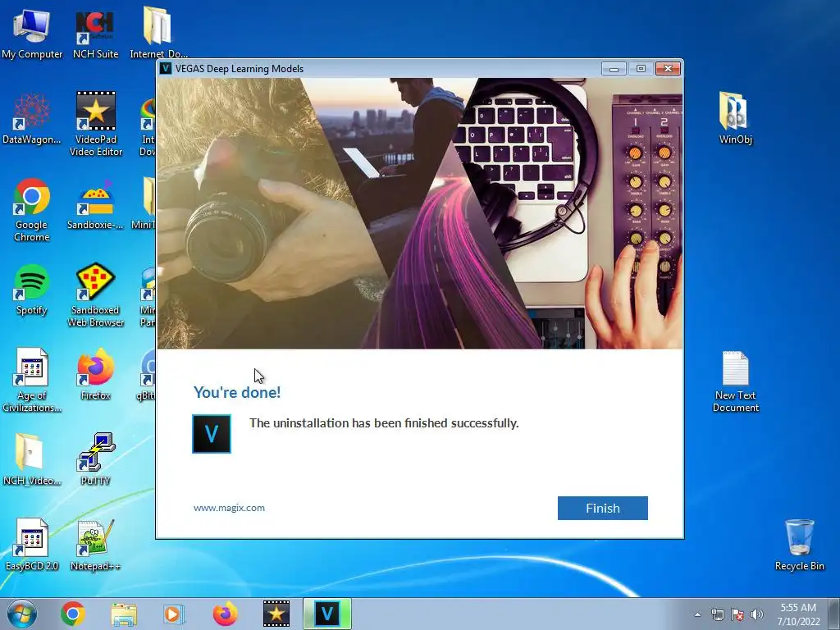Select the Notepad++ desktop shortcut
The width and height of the screenshot is (840, 630).
pyautogui.click(x=95, y=545)
